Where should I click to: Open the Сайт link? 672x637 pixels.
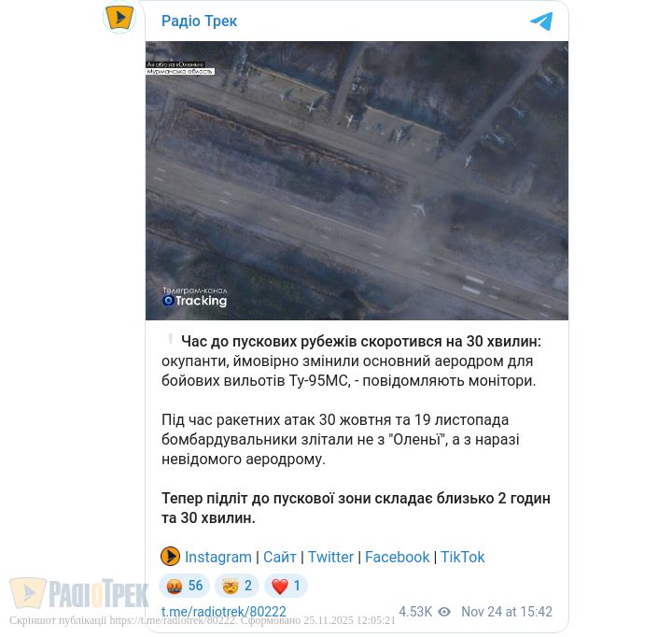[279, 557]
